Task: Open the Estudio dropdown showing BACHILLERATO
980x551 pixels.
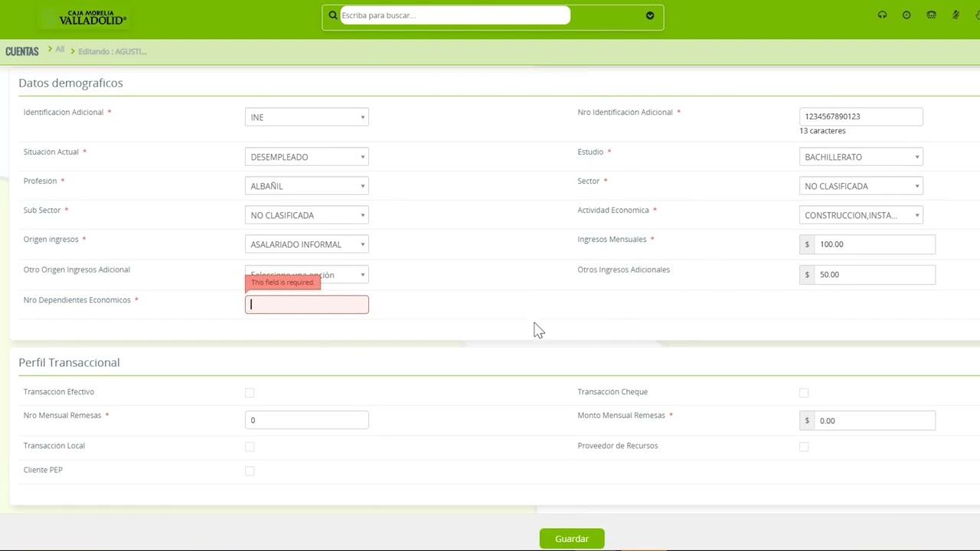Action: (x=861, y=157)
